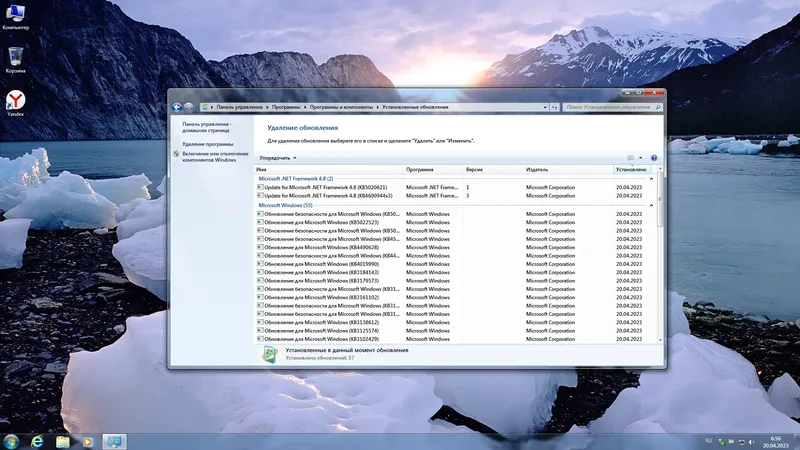Open Windows Explorer from the taskbar
Image resolution: width=800 pixels, height=450 pixels.
62,441
